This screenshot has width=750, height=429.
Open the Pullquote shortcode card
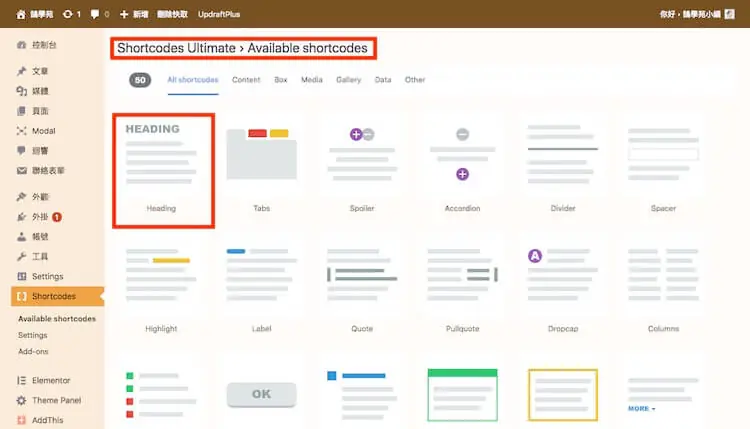(x=463, y=289)
